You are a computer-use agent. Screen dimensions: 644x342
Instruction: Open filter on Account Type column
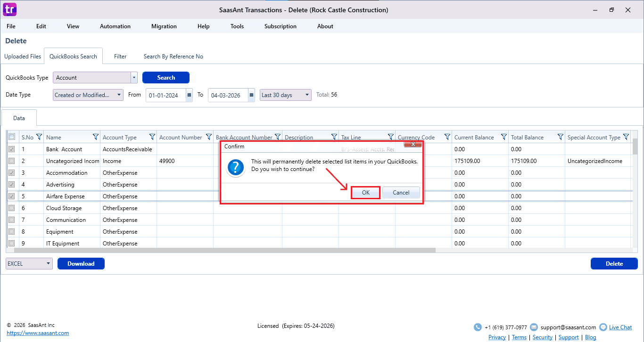[152, 137]
